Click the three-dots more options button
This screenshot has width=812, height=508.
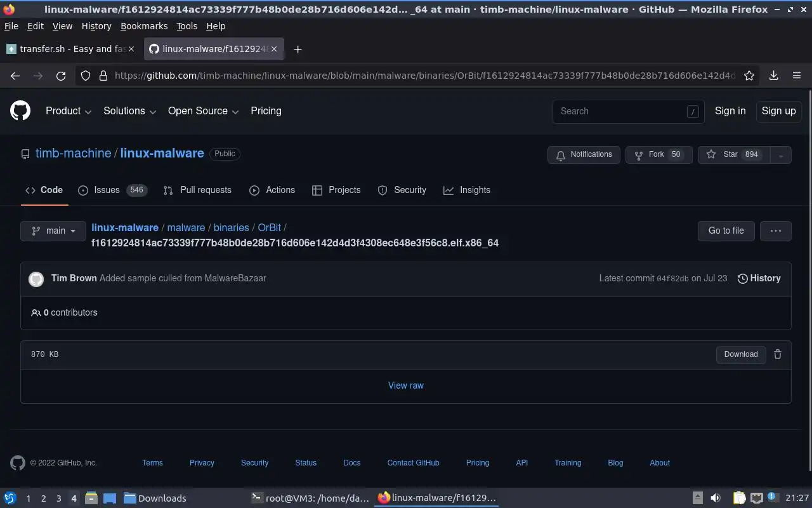point(775,231)
